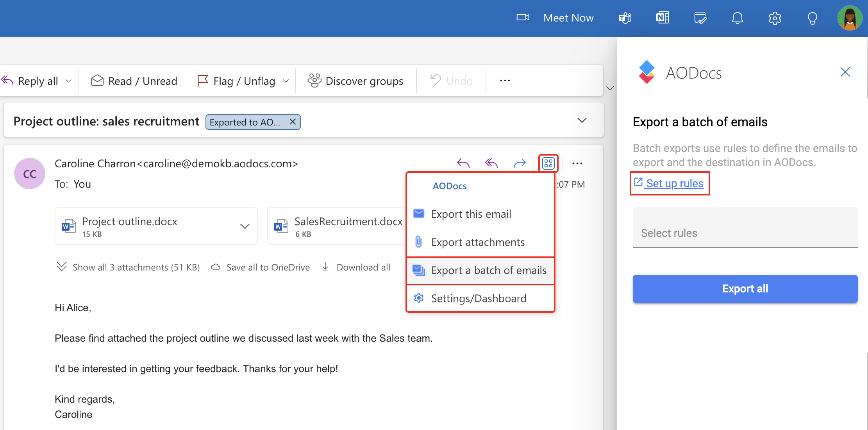The width and height of the screenshot is (868, 430).
Task: Open Apps add-in grid icon
Action: [548, 163]
